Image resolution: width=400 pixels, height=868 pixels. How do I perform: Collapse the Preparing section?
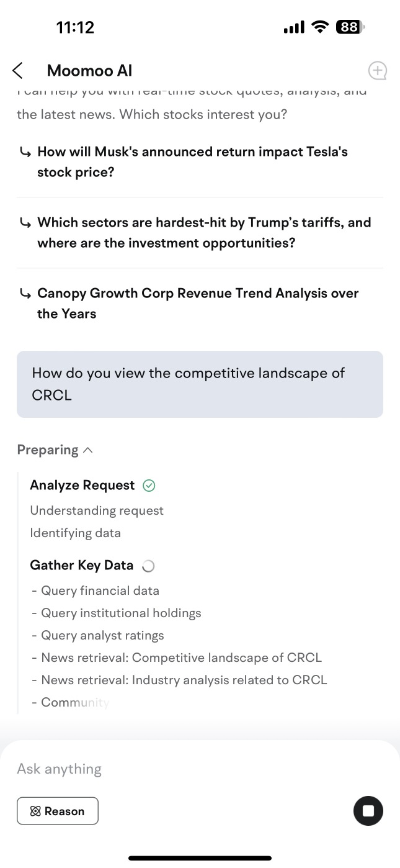(x=55, y=450)
